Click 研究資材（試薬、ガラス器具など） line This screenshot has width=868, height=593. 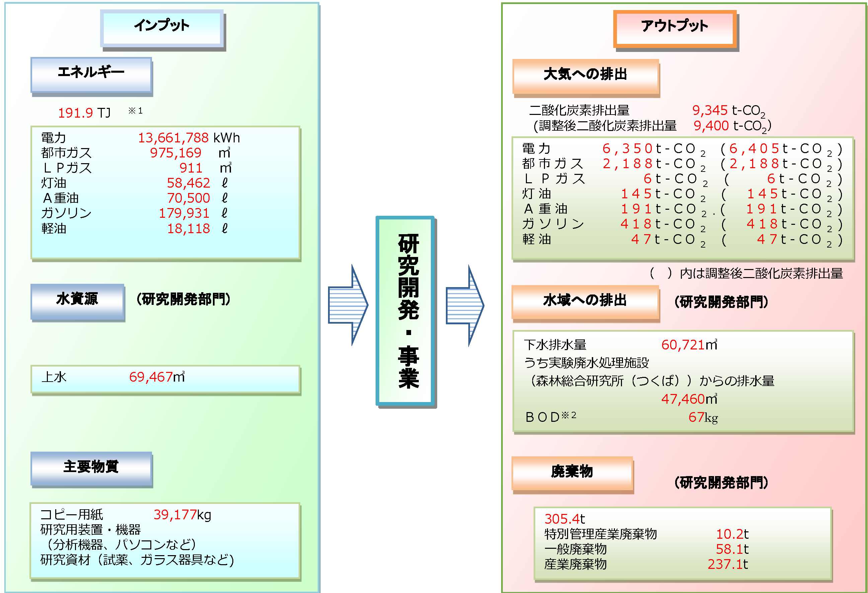click(138, 560)
